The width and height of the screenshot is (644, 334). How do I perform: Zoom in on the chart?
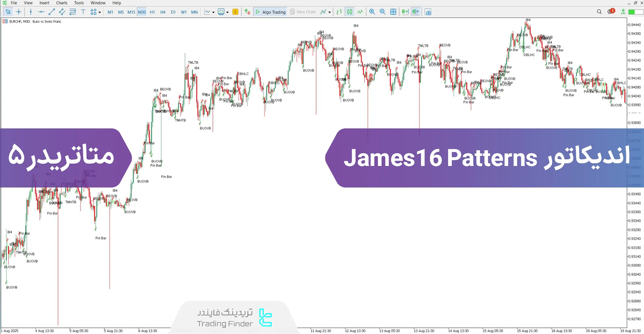click(x=372, y=12)
